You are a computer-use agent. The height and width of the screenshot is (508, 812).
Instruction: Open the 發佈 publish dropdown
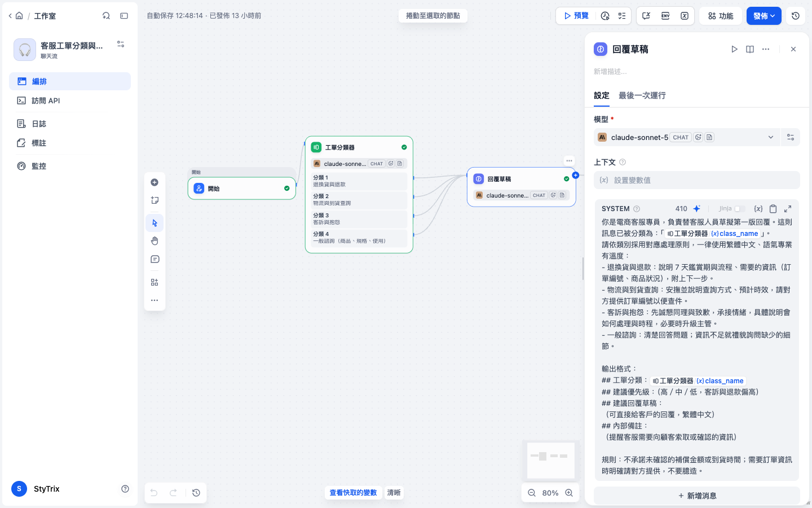coord(764,16)
